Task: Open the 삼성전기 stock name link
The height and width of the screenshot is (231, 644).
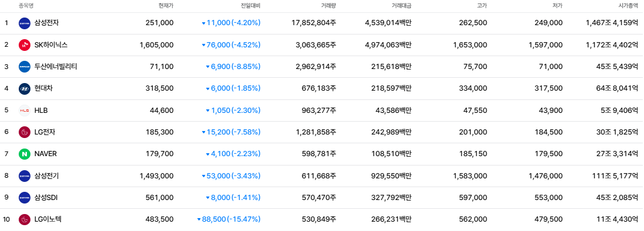Action: coord(46,175)
